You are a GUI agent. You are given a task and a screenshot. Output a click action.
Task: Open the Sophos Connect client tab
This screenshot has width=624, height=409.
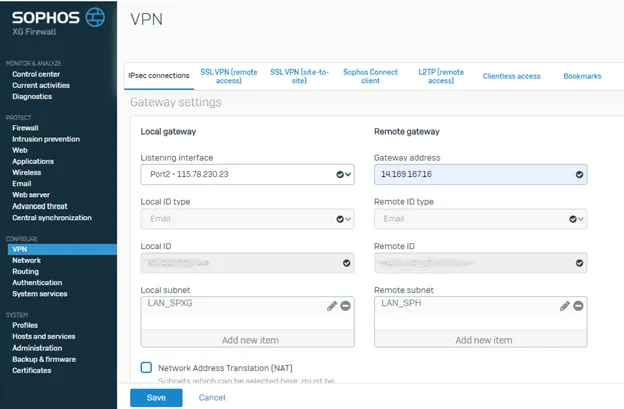370,76
